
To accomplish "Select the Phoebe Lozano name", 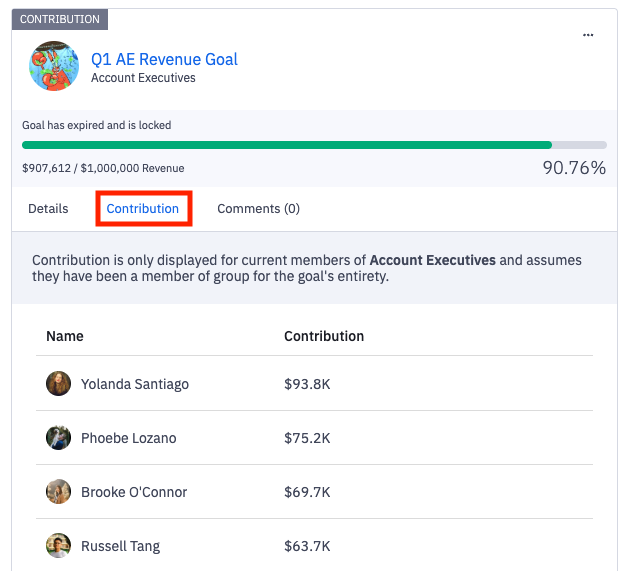I will 127,438.
